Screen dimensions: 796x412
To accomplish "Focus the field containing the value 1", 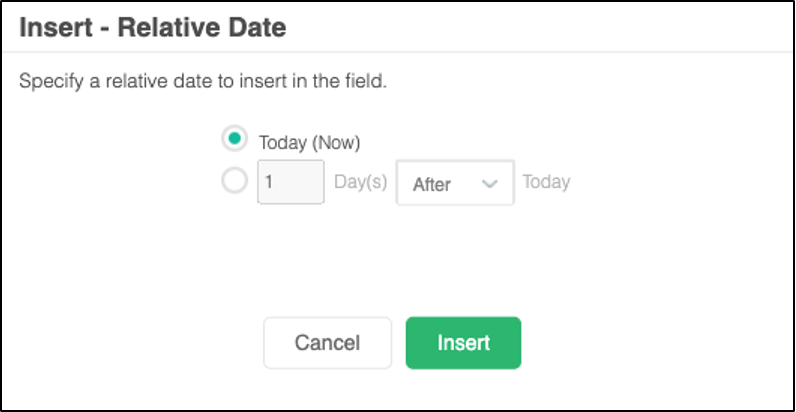I will tap(290, 183).
